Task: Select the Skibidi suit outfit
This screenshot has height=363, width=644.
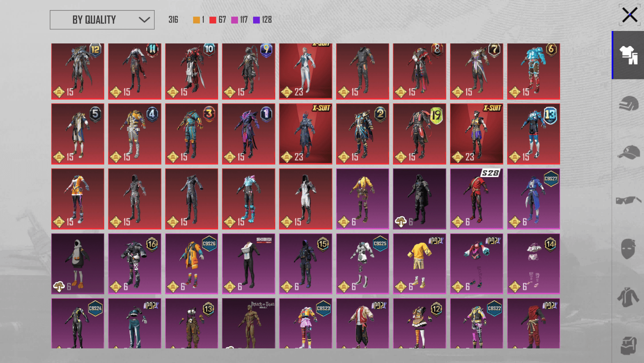Action: 248,263
